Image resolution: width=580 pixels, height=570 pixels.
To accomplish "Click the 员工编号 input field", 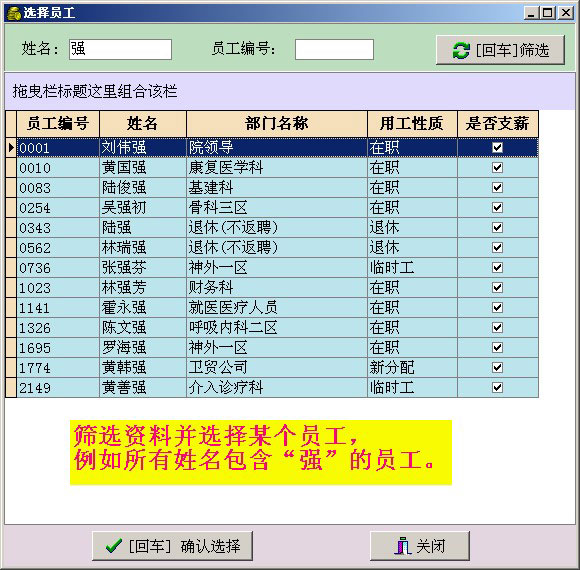I will pyautogui.click(x=334, y=49).
